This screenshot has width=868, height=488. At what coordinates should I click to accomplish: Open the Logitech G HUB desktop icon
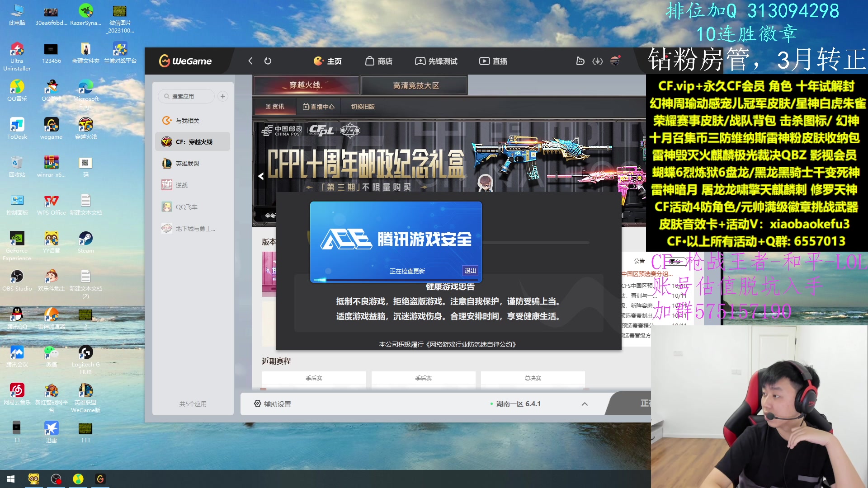tap(86, 360)
